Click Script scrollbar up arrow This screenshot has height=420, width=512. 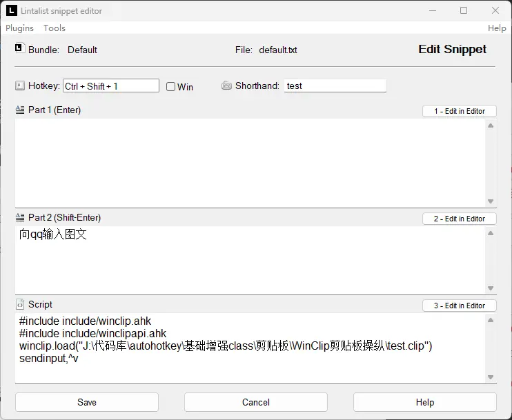(x=491, y=320)
